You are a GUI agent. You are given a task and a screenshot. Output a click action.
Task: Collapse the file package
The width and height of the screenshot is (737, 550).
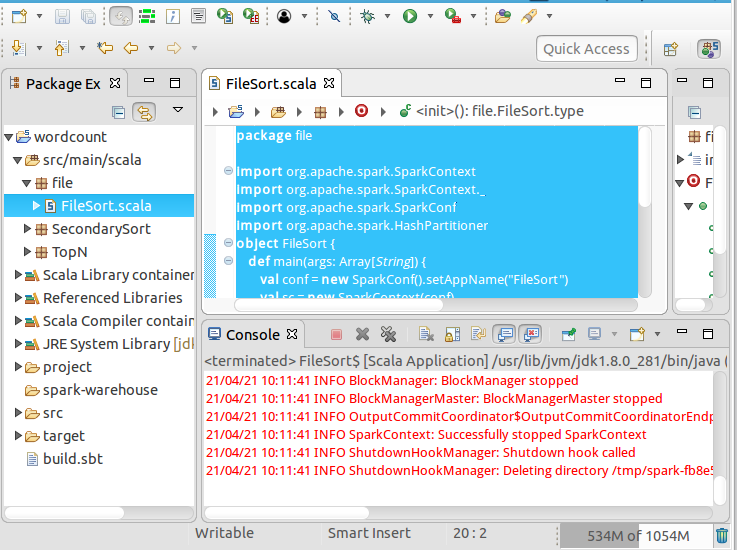coord(27,183)
